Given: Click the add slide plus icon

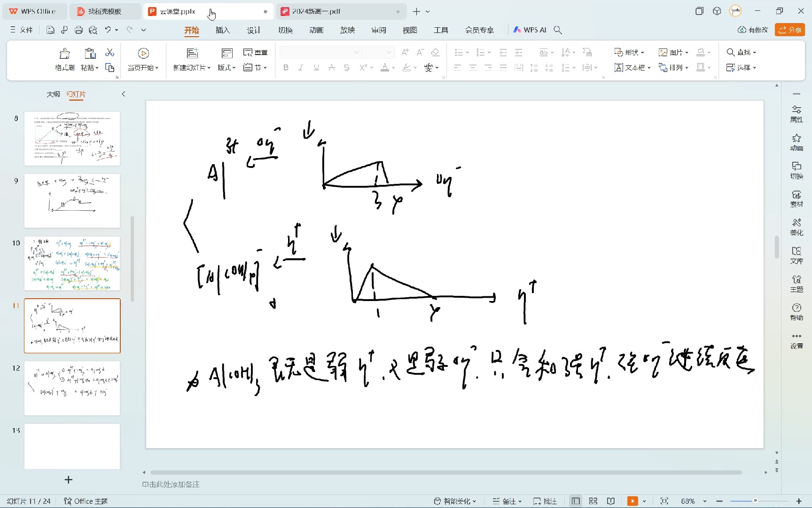Looking at the screenshot, I should [69, 479].
